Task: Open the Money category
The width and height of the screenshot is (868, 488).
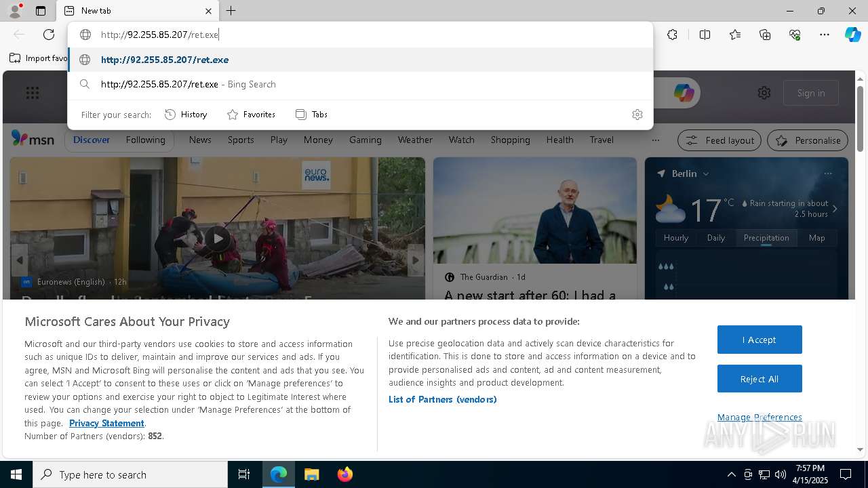Action: click(318, 140)
